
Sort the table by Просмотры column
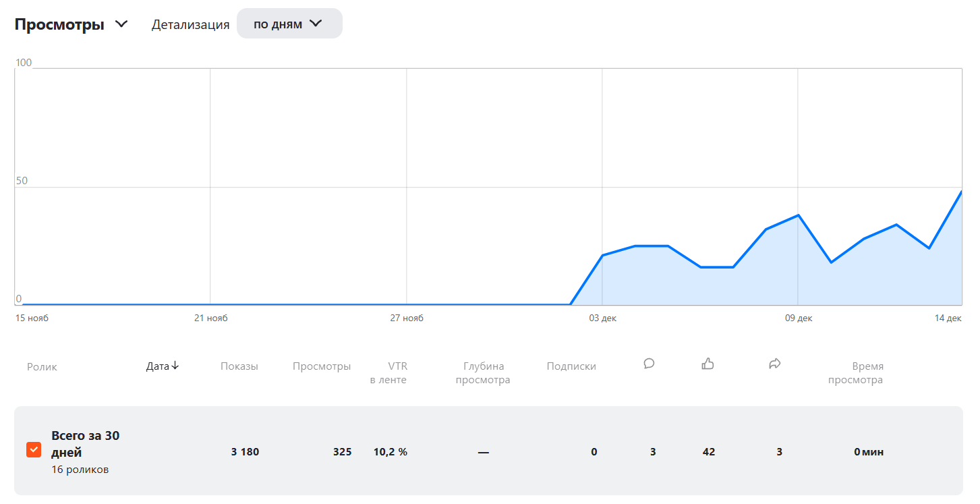click(322, 366)
